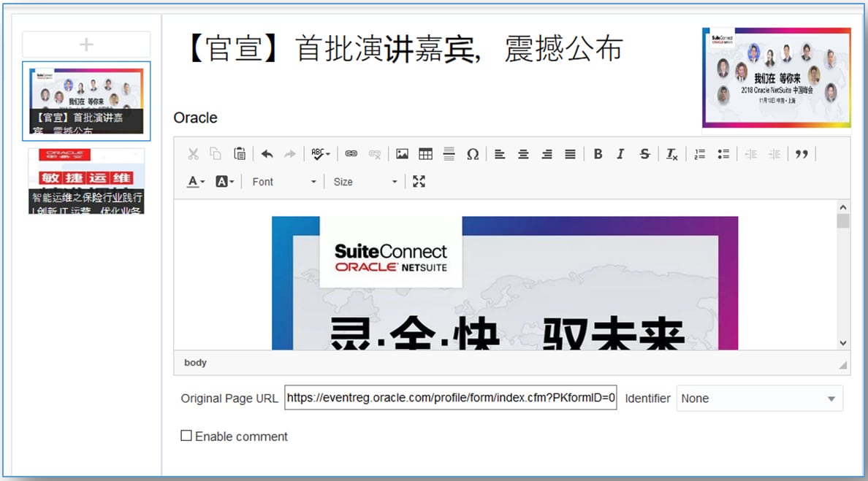Open the Identifier dropdown showing None
The image size is (868, 481).
[760, 399]
